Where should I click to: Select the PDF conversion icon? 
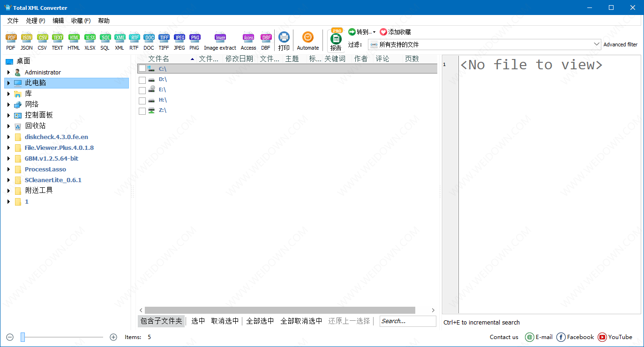click(11, 38)
